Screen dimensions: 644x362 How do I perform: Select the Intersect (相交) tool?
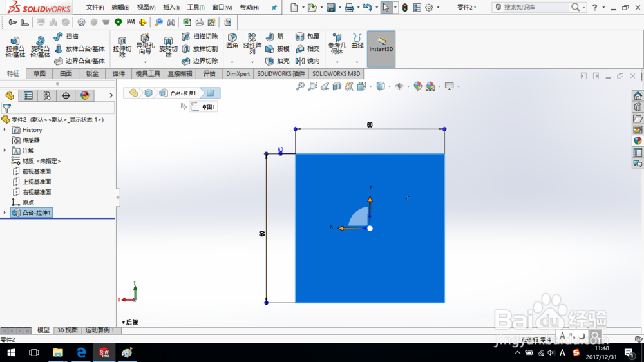[308, 49]
